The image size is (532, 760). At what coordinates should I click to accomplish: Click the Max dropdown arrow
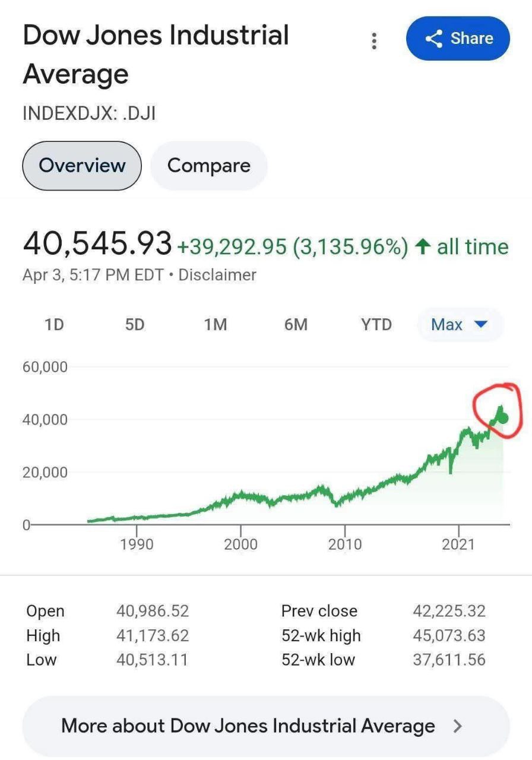482,325
